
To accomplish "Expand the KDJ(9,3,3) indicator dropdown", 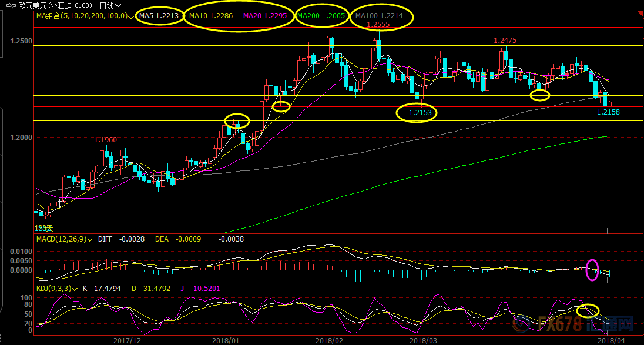I will pyautogui.click(x=75, y=289).
